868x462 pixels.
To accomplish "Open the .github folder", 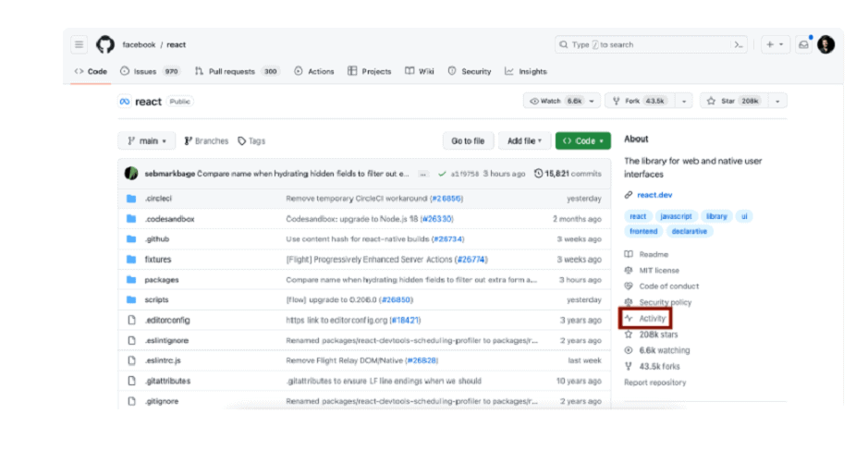I will tap(157, 239).
